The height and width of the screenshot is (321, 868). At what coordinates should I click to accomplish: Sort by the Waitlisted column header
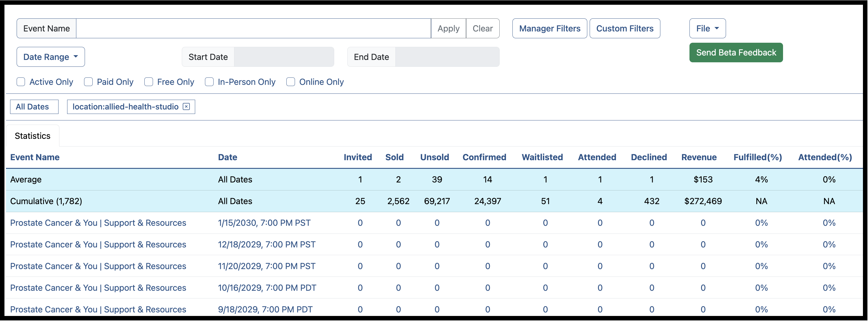point(542,157)
